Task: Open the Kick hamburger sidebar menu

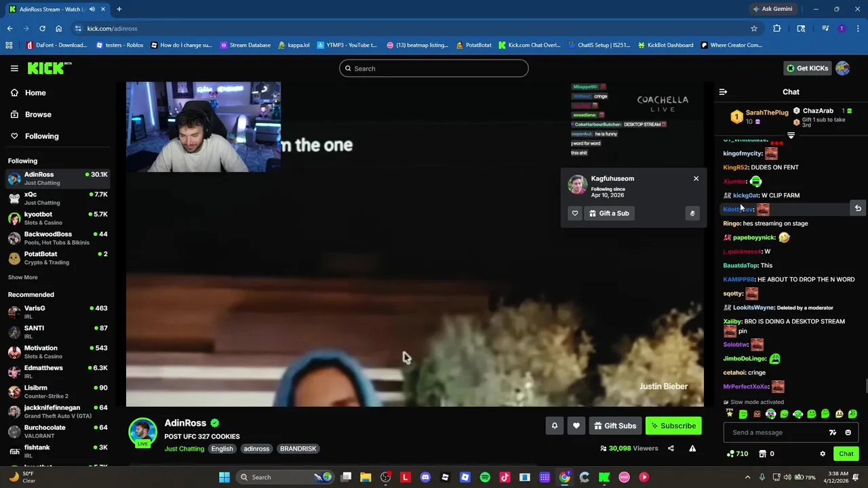Action: tap(14, 68)
